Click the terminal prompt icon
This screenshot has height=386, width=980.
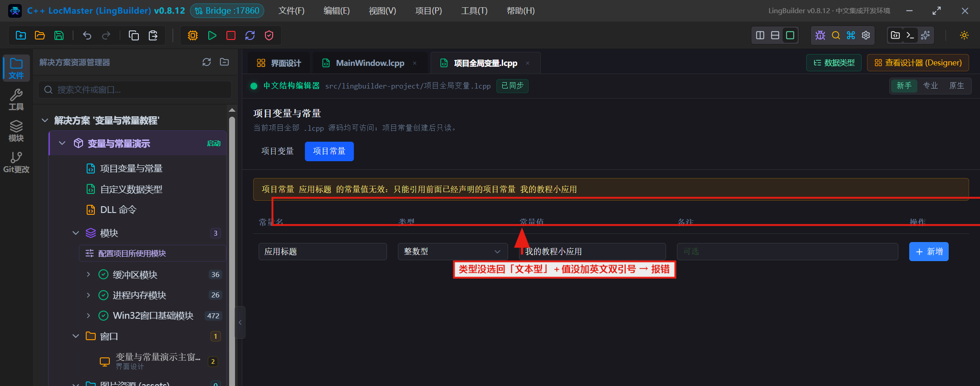(910, 35)
